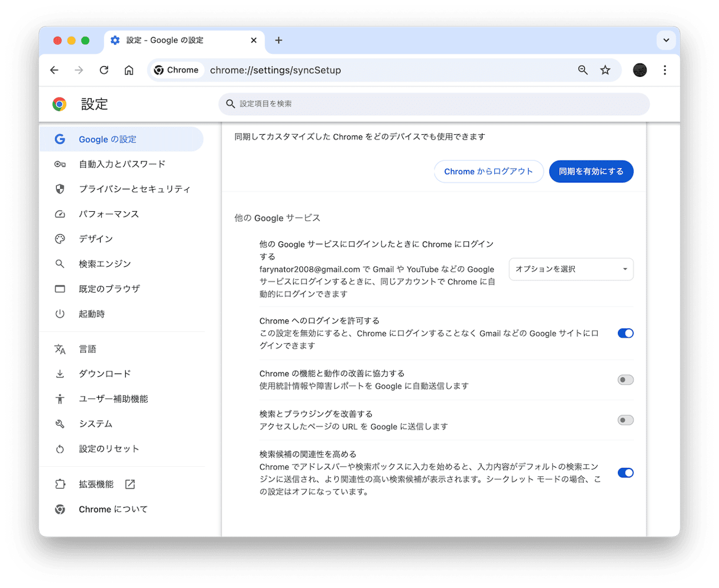719x588 pixels.
Task: Turn on 検索とブラウジングを改善する toggle
Action: point(625,420)
